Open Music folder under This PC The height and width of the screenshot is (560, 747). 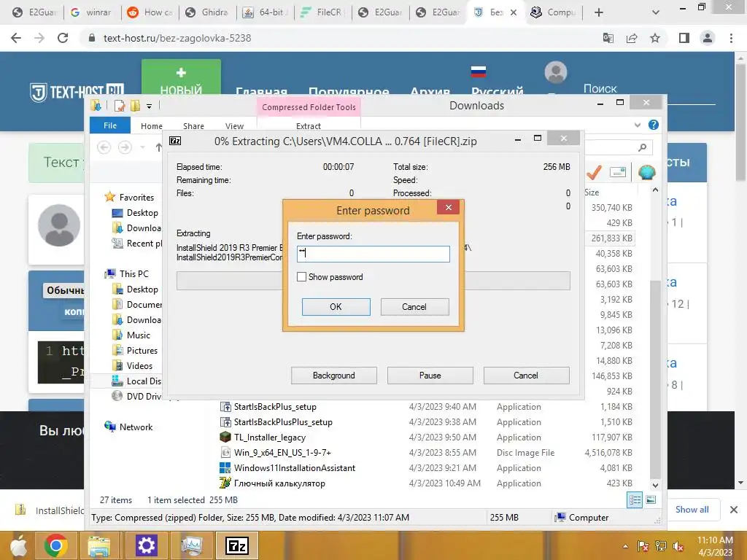tap(138, 335)
